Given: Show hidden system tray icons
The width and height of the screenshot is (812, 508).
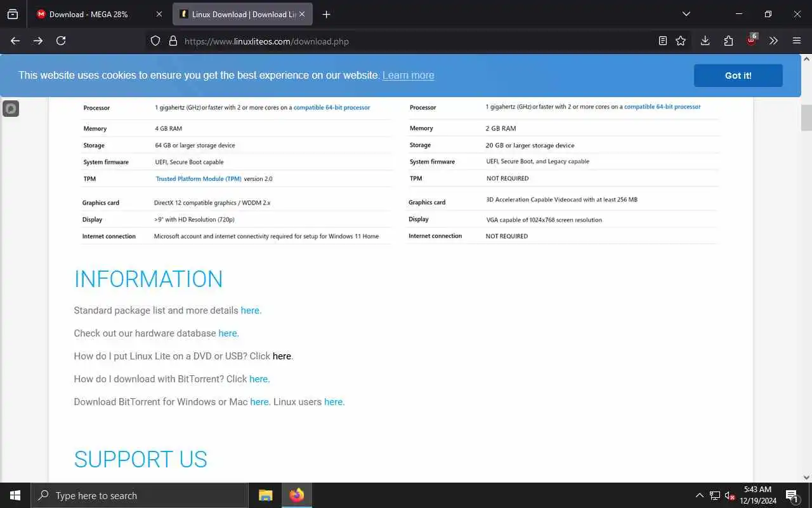Looking at the screenshot, I should point(699,495).
